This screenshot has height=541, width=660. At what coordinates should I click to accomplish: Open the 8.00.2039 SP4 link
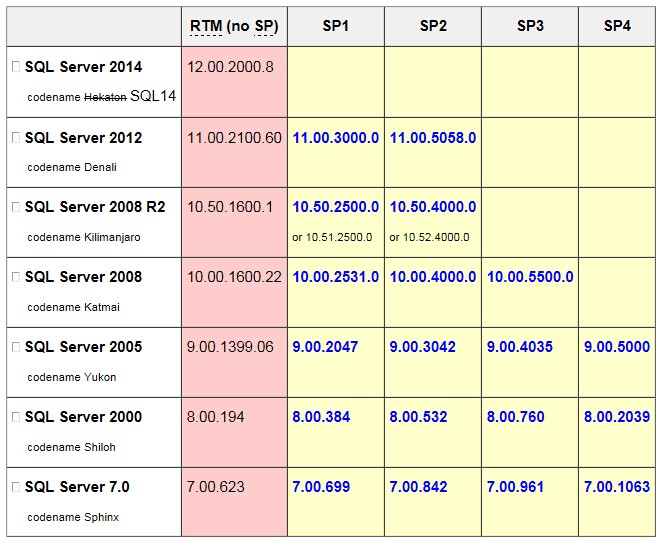coord(617,417)
